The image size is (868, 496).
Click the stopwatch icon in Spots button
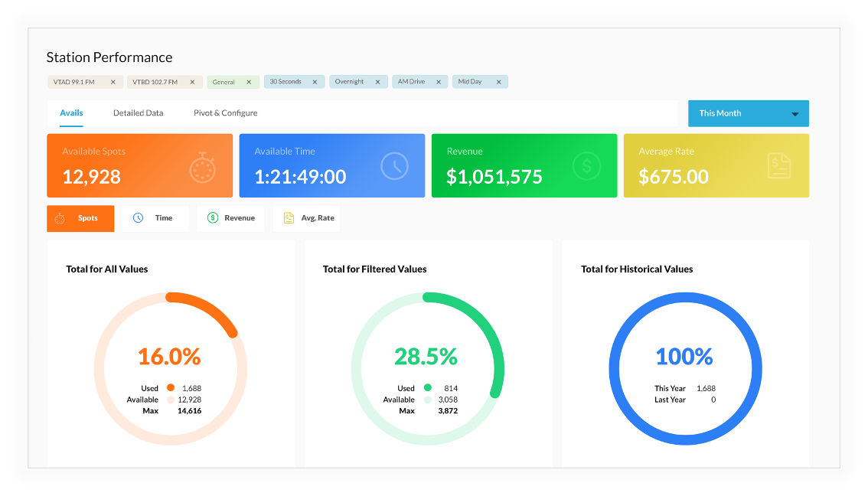(60, 219)
